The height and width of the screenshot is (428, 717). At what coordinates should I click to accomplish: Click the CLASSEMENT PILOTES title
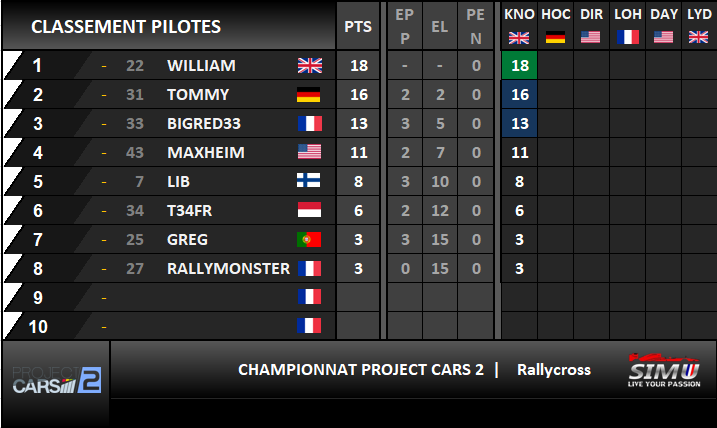[x=126, y=27]
